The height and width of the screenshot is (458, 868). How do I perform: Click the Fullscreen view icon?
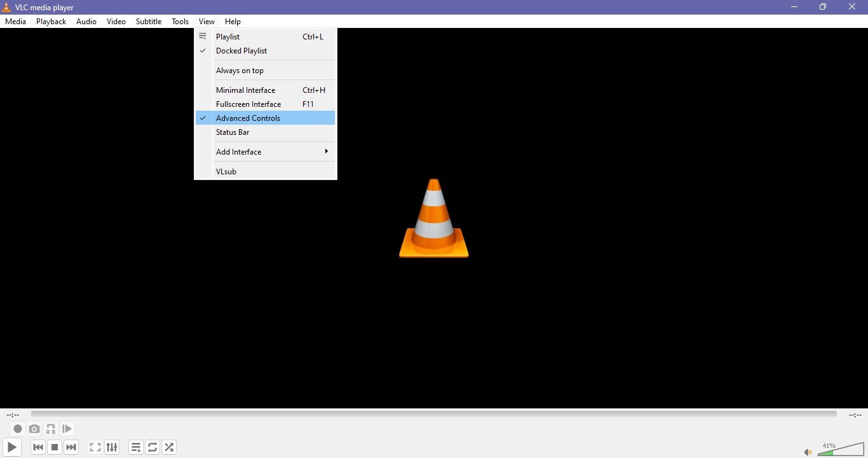[95, 447]
